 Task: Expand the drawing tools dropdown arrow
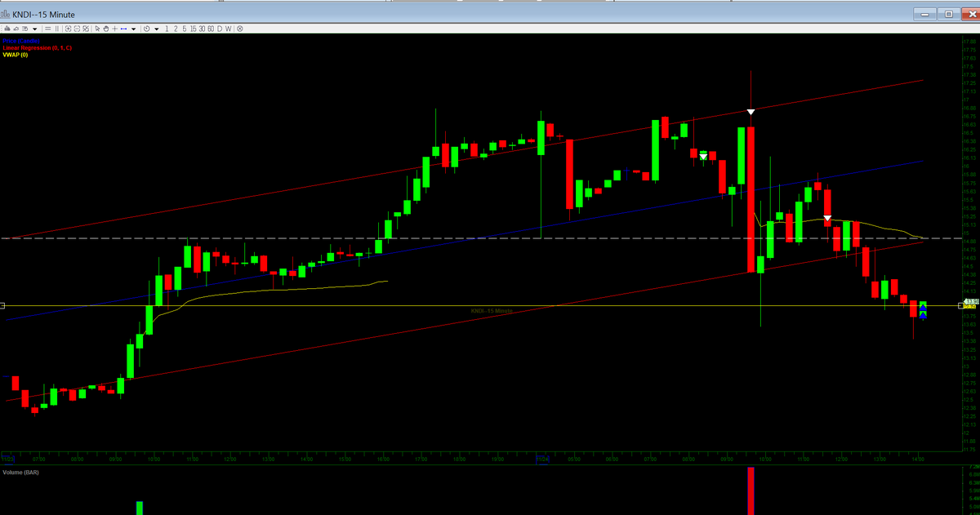(133, 29)
